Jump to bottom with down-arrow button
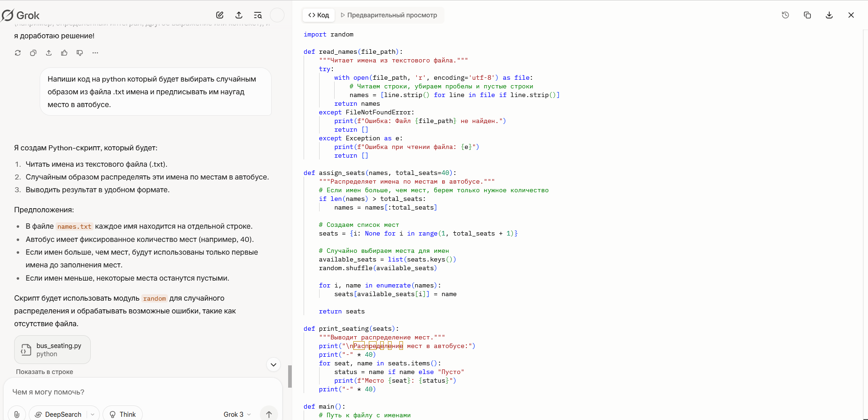The image size is (868, 420). click(273, 364)
